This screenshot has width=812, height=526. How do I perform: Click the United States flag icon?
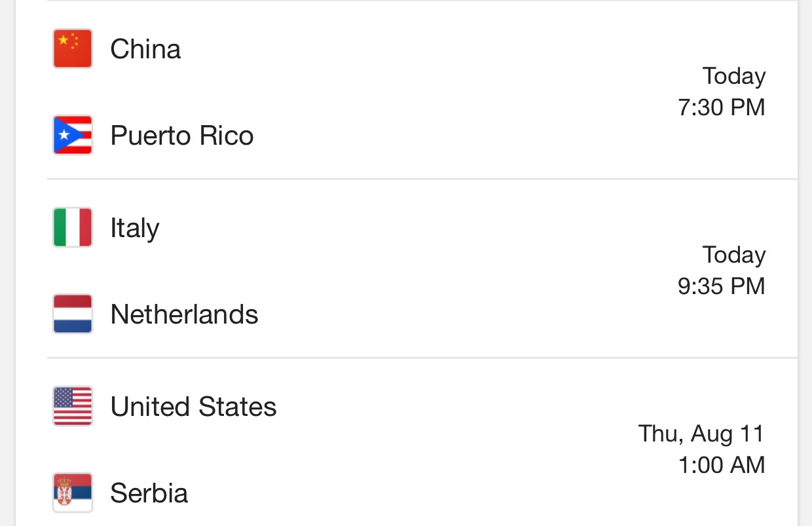pos(73,407)
